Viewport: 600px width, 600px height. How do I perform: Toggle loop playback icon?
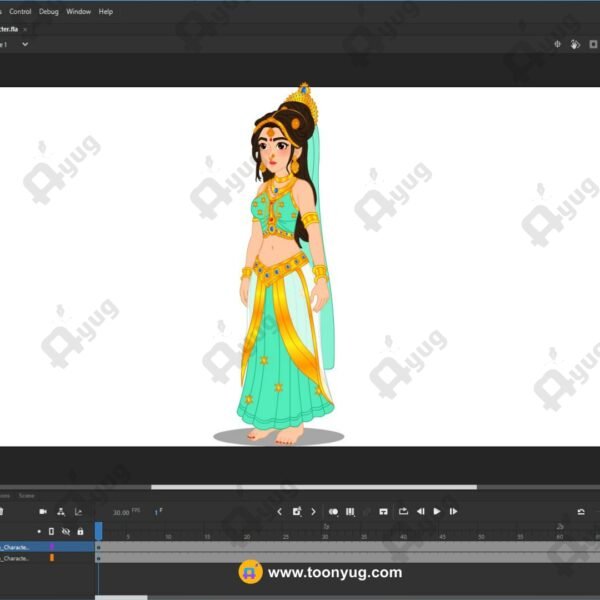click(x=403, y=511)
